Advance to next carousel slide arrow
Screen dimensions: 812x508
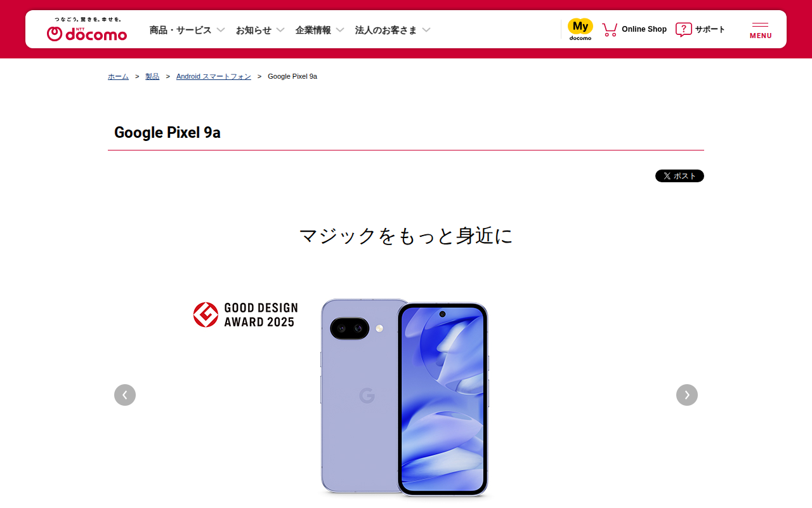(687, 395)
